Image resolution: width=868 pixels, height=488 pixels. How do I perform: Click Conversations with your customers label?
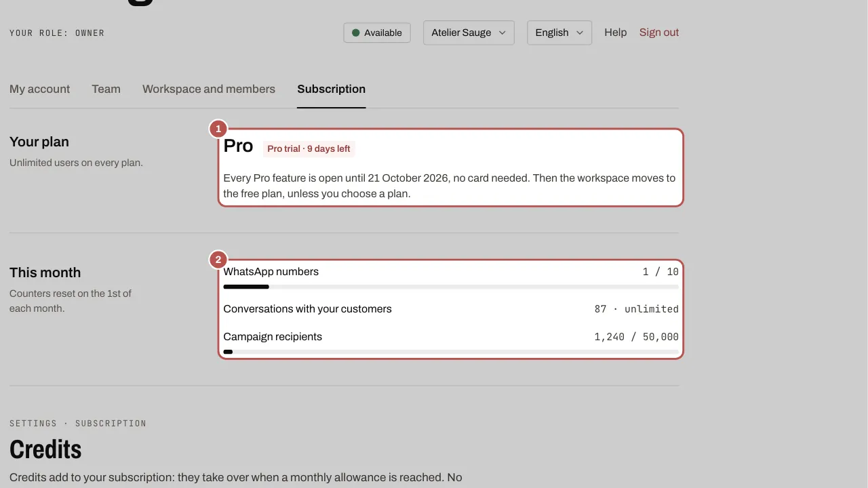tap(308, 309)
